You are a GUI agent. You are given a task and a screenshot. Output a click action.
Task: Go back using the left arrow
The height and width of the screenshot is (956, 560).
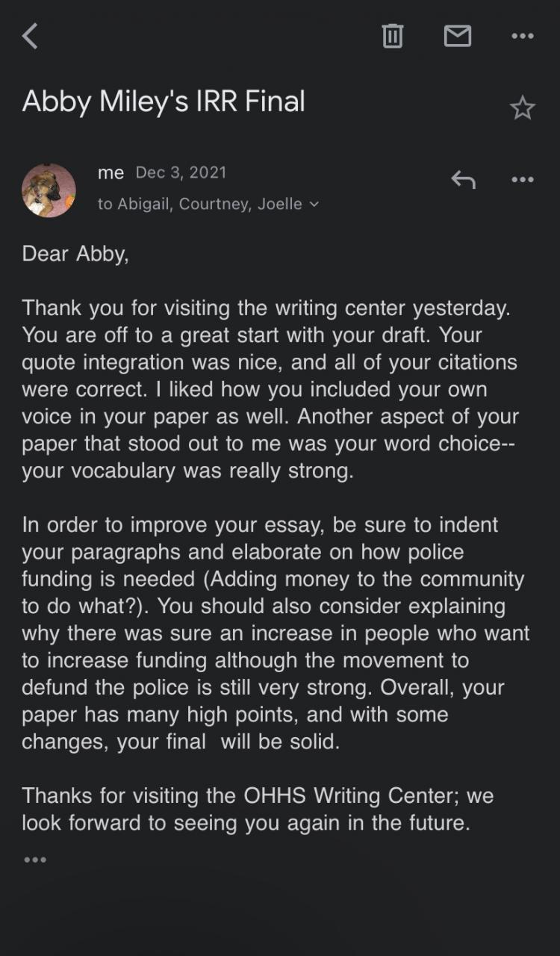30,36
